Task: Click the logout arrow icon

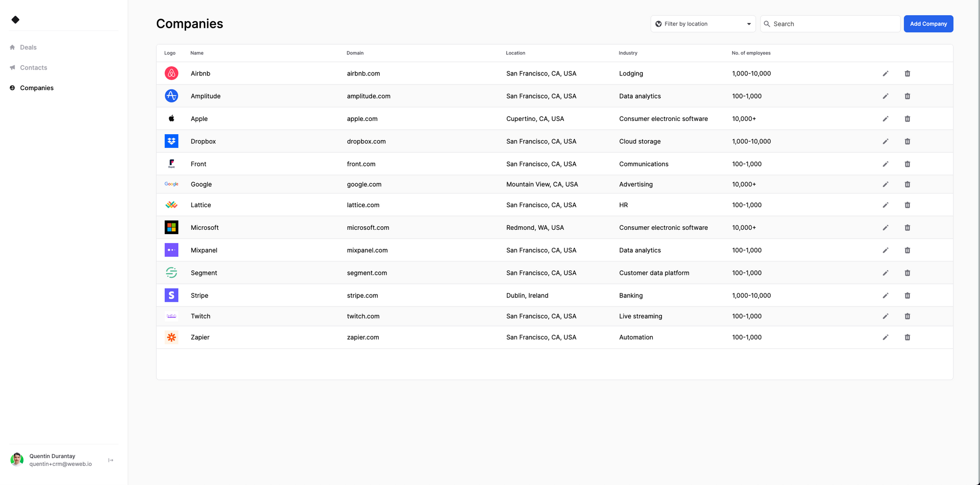Action: (111, 460)
